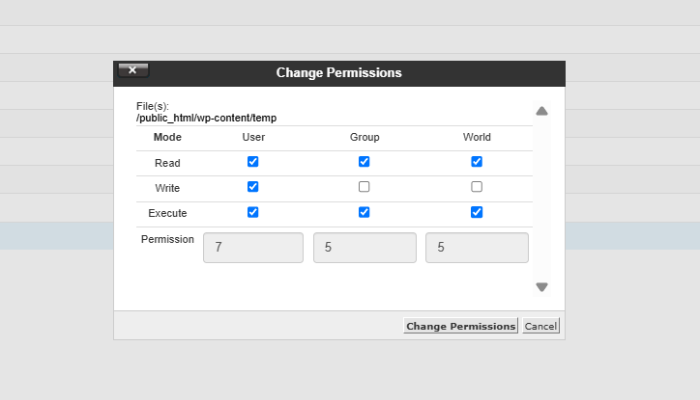Uncheck Read permission for User
This screenshot has height=400, width=700.
pos(253,161)
